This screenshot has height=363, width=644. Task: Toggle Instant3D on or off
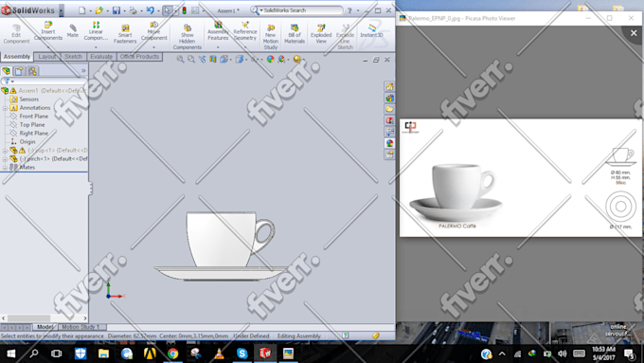click(x=371, y=31)
